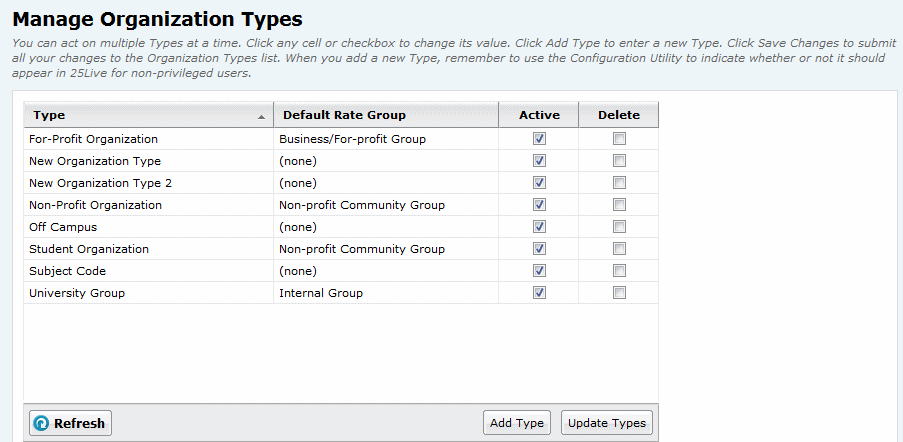Click the Delete column header
The image size is (903, 442).
[619, 115]
